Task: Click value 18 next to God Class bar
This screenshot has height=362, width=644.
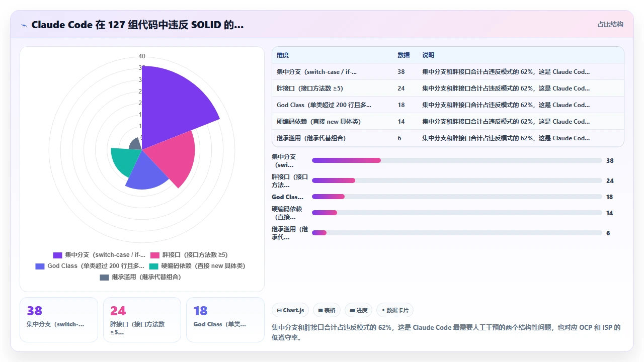Action: 610,197
